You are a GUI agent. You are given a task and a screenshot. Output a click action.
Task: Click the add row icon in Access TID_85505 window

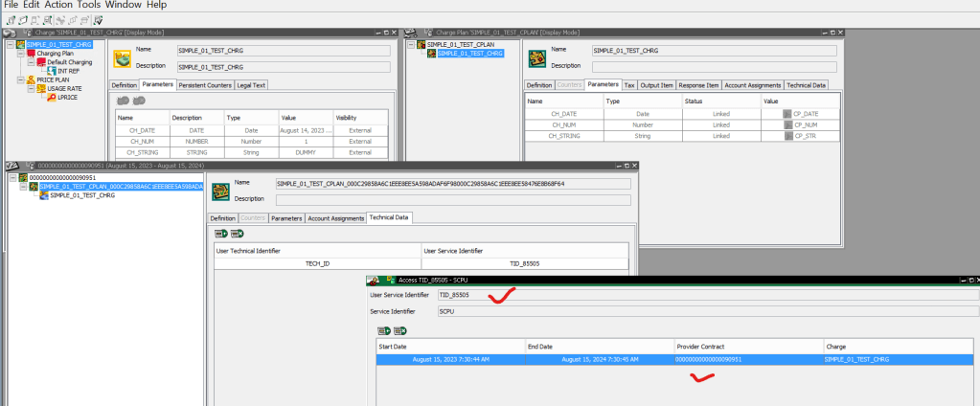[384, 330]
